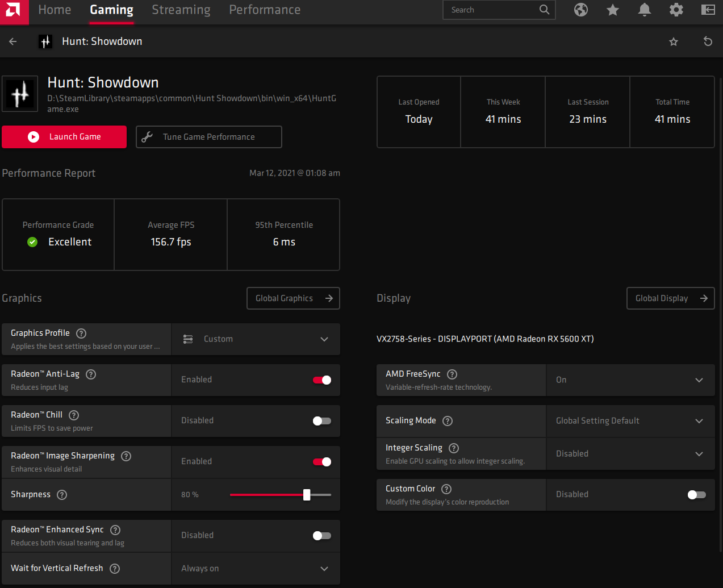Click the VX2758-Series DISPLAYPORT display name
Viewport: 723px width, 588px height.
point(485,339)
